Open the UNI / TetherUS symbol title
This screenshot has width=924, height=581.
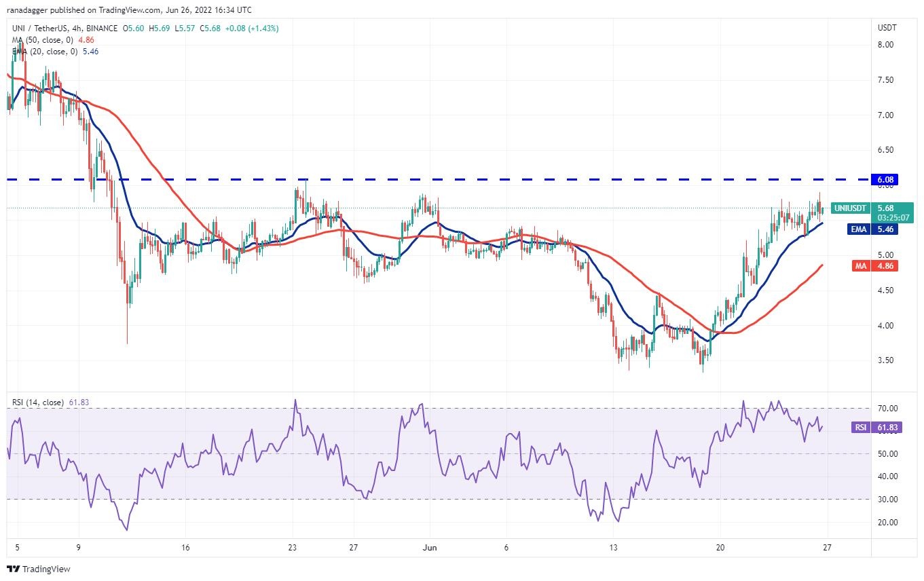[63, 29]
